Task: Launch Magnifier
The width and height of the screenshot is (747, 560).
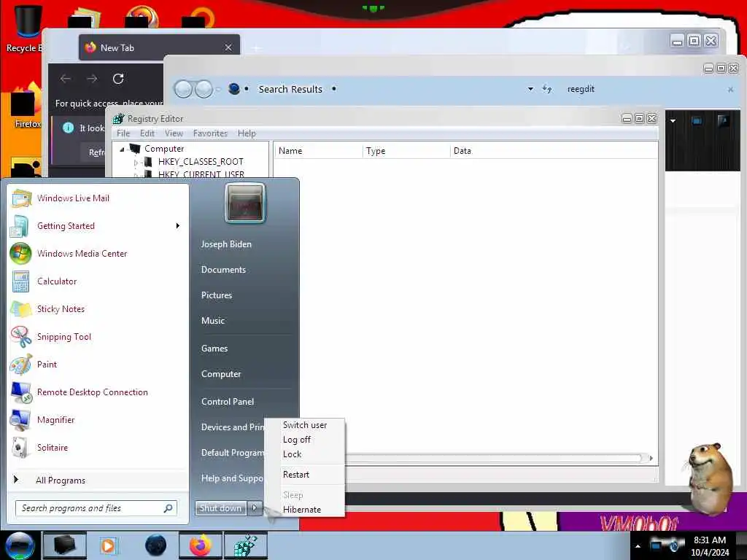Action: click(x=98, y=419)
